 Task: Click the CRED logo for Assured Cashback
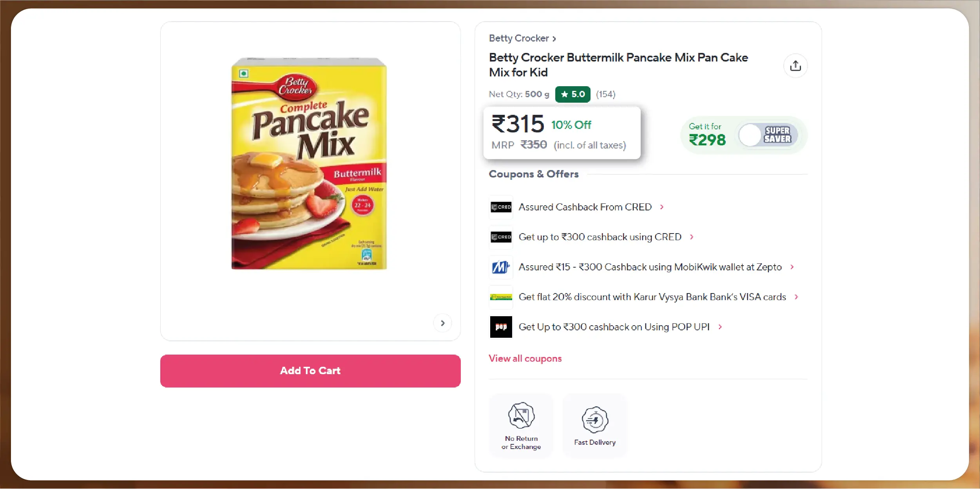501,207
